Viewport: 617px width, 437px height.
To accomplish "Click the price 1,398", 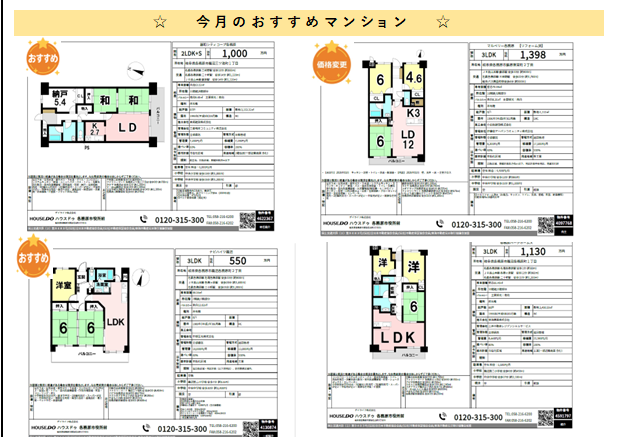I will click(533, 55).
